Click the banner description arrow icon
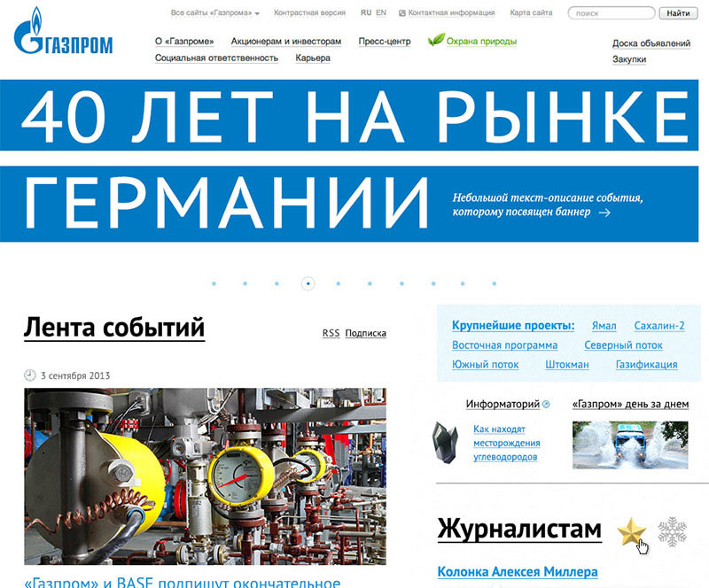The image size is (709, 588). point(604,213)
